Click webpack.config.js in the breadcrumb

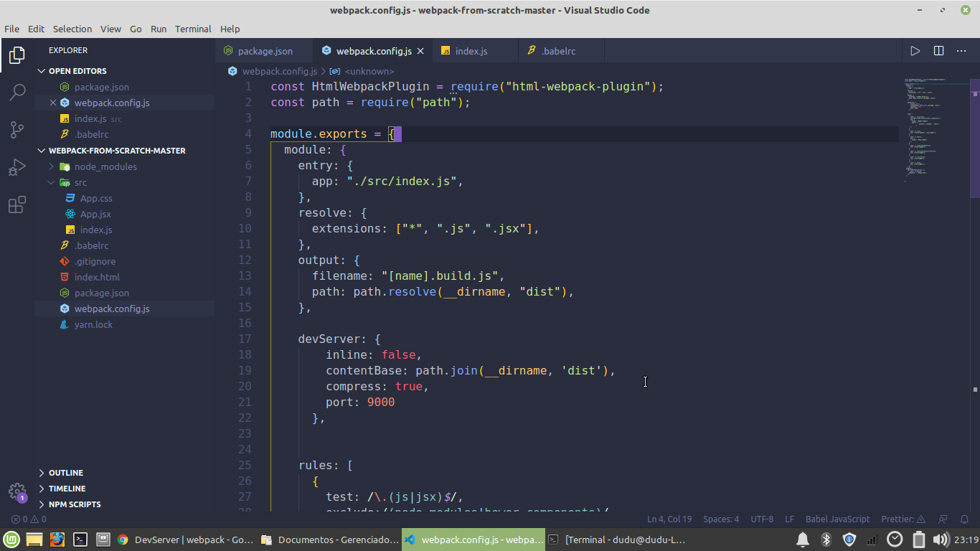279,71
